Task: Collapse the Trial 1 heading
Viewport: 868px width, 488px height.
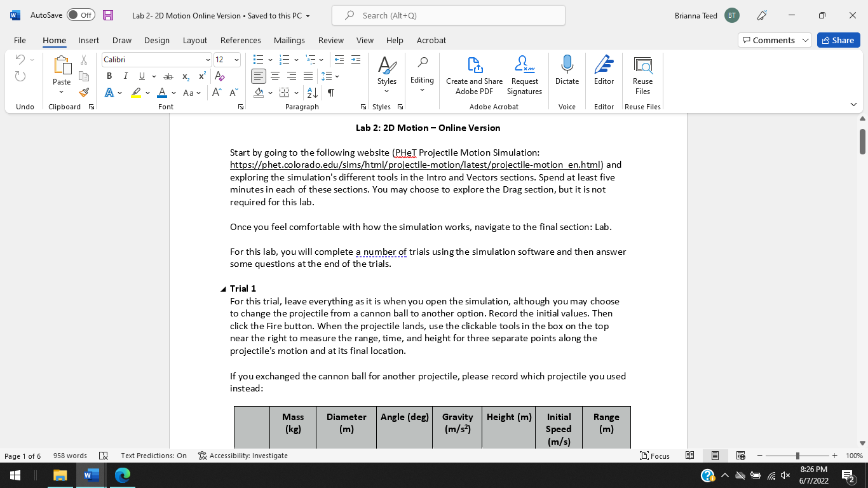Action: (x=224, y=288)
